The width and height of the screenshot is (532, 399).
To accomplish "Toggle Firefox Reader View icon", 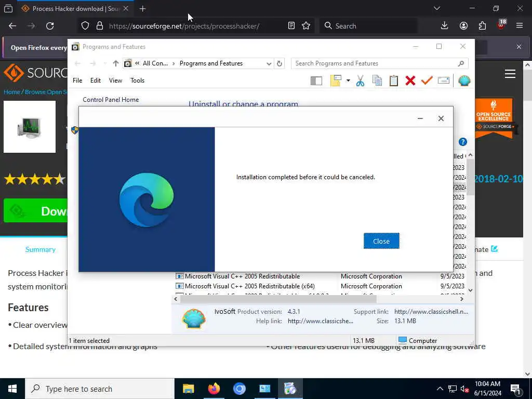I will point(291,26).
